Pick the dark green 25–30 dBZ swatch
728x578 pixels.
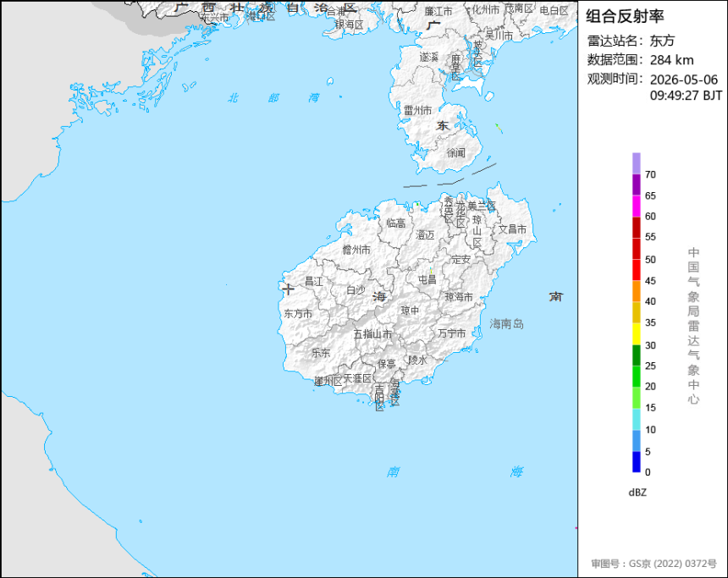[x=636, y=355]
